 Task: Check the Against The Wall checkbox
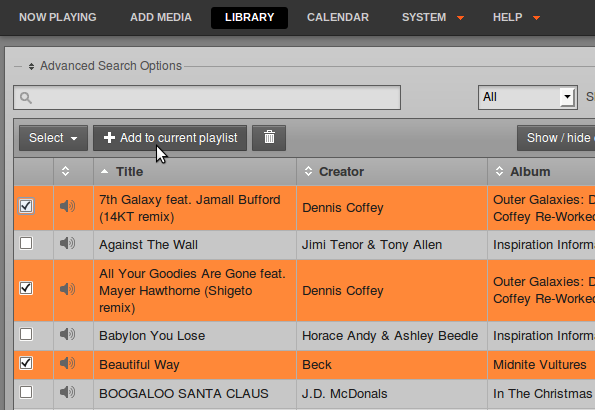click(x=26, y=243)
